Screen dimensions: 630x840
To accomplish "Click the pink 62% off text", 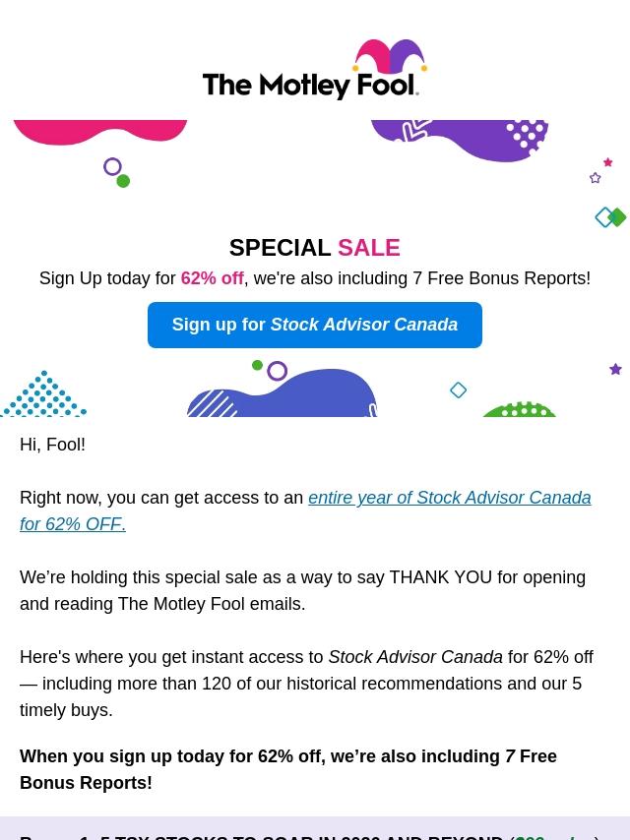I will point(212,278).
